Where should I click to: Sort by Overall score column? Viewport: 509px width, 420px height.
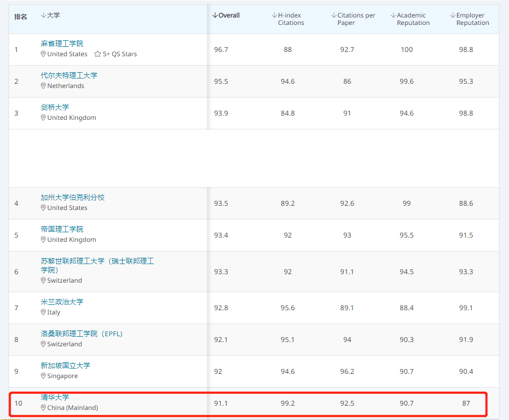pyautogui.click(x=226, y=15)
